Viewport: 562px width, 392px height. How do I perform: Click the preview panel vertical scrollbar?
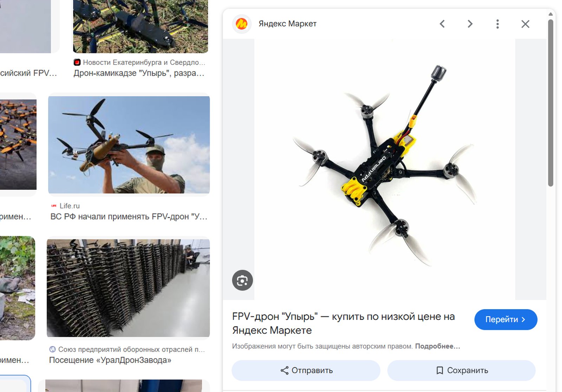pyautogui.click(x=550, y=102)
